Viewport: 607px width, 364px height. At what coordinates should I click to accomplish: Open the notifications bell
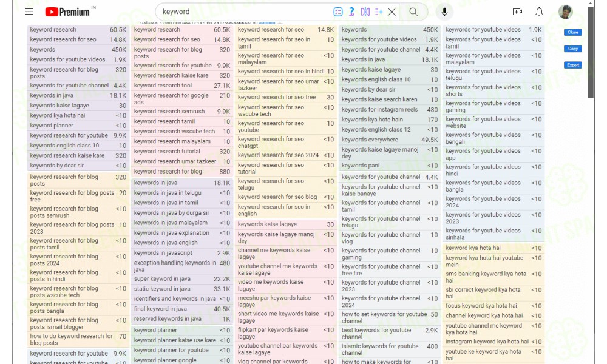539,12
